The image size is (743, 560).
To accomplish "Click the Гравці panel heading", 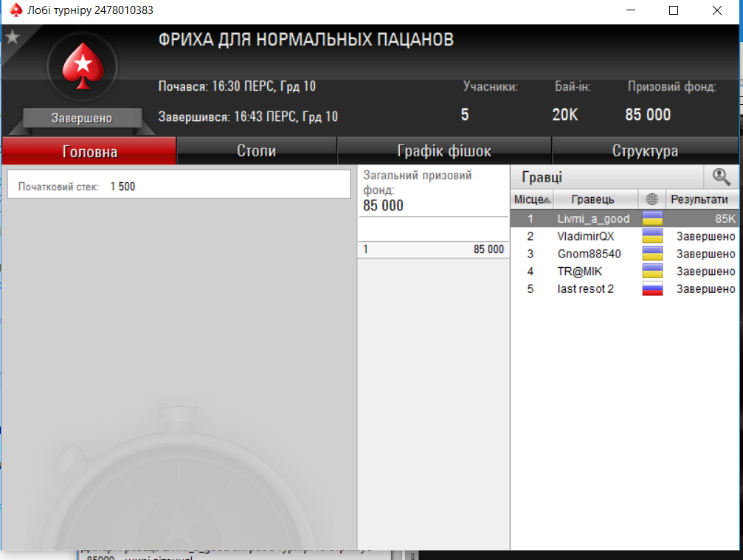I will coord(542,177).
